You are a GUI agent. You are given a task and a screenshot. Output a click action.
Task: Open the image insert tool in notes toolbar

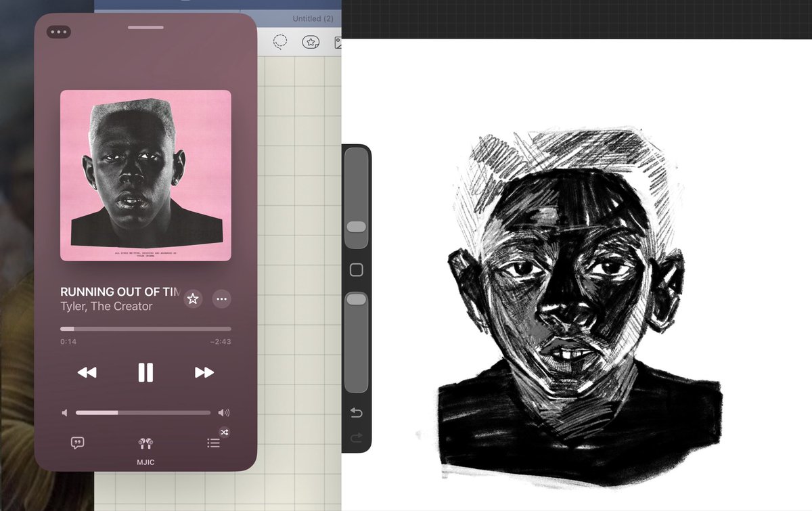tap(338, 42)
